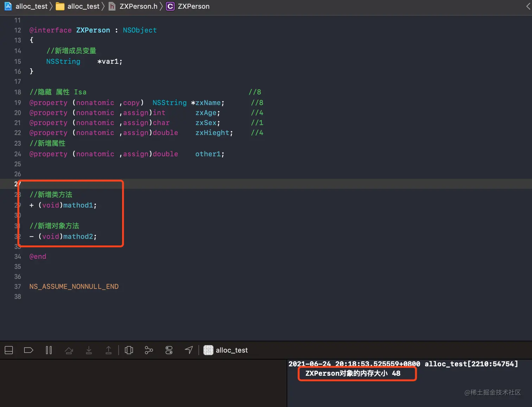Image resolution: width=532 pixels, height=407 pixels.
Task: Click the zxName property name
Action: (208, 103)
